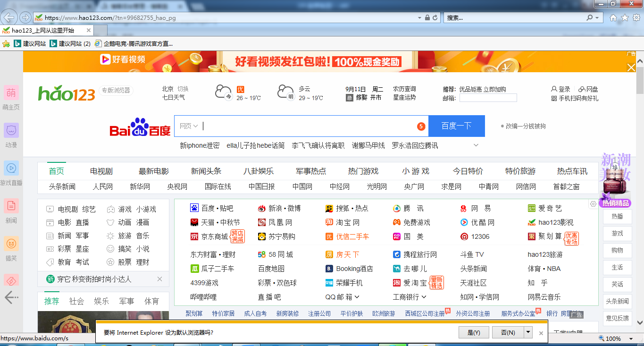Select the 社会 news tab
The image size is (644, 346).
[76, 301]
